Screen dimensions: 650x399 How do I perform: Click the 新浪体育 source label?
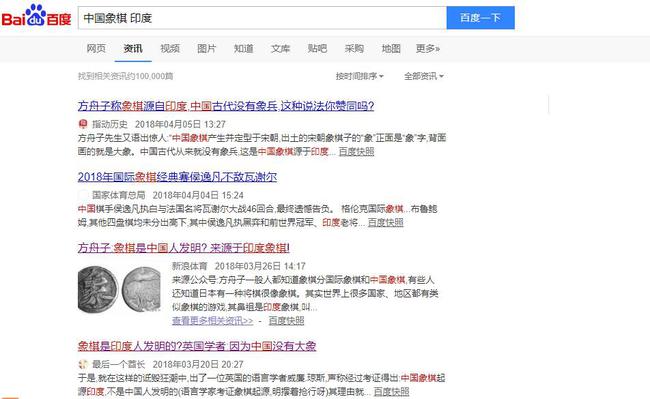pyautogui.click(x=189, y=266)
